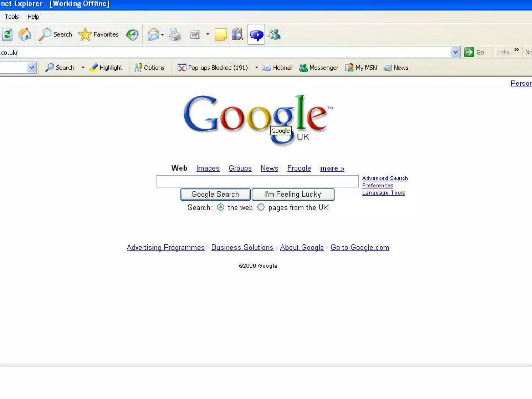This screenshot has width=532, height=399.
Task: Click the Home icon in toolbar
Action: point(25,34)
